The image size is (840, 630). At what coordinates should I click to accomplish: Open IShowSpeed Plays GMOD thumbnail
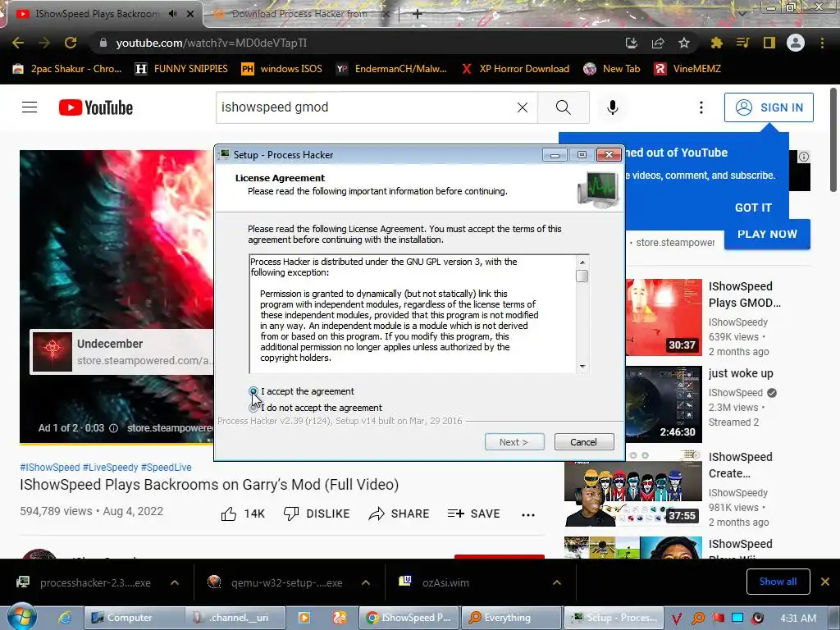click(664, 317)
